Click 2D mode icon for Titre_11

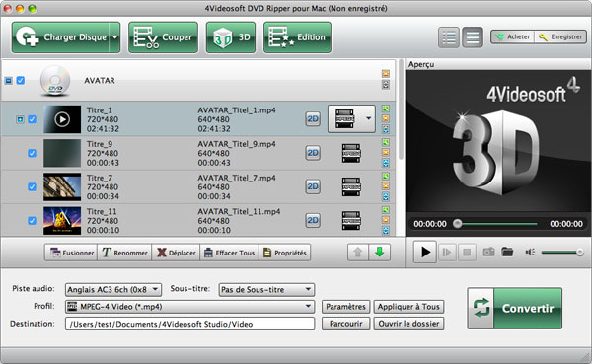coord(313,220)
